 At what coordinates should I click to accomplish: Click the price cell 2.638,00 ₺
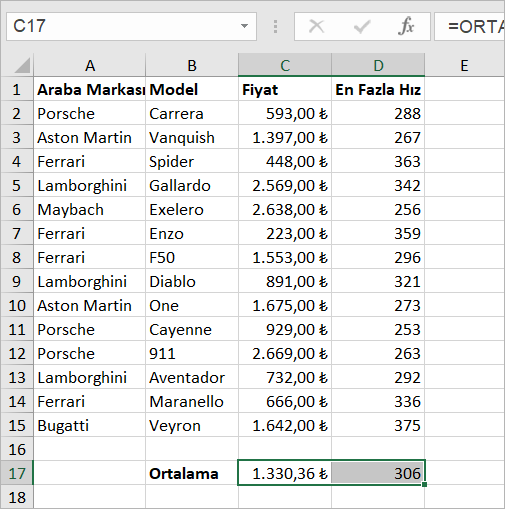click(285, 209)
